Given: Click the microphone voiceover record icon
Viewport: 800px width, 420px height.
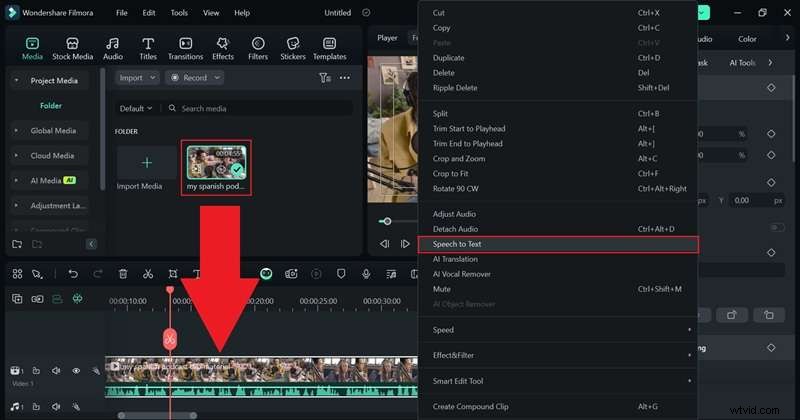Looking at the screenshot, I should (367, 273).
